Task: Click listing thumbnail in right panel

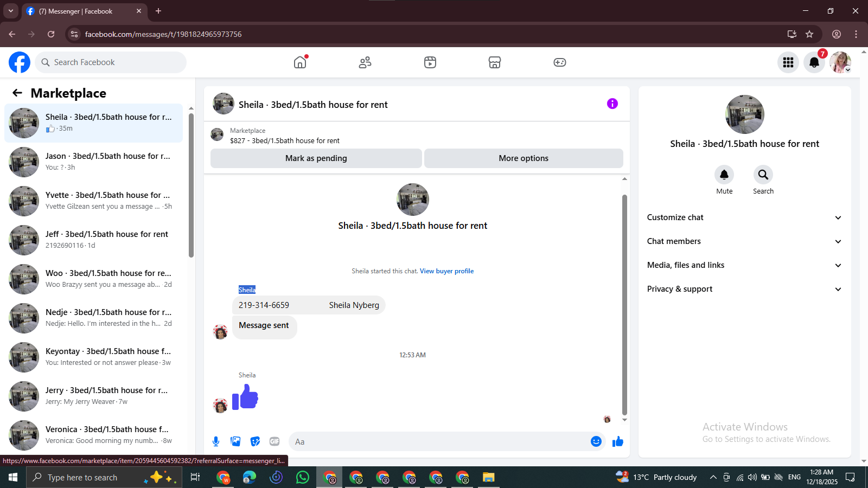Action: pyautogui.click(x=745, y=114)
